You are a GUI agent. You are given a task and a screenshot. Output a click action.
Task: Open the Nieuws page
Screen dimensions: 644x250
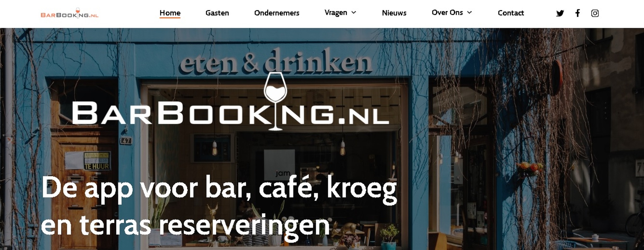[x=394, y=13]
